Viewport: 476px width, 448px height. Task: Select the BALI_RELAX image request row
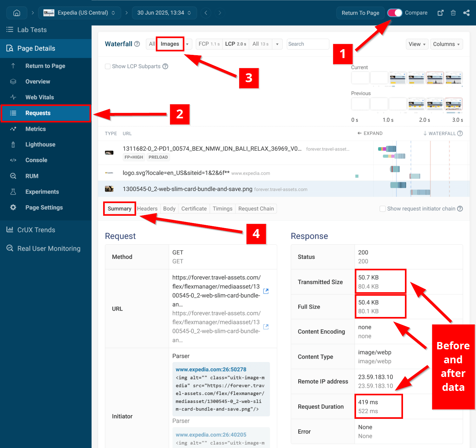283,153
